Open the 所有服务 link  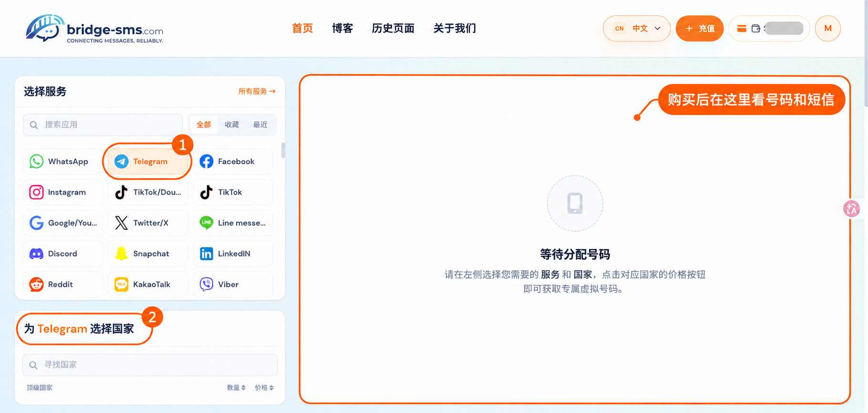coord(257,91)
